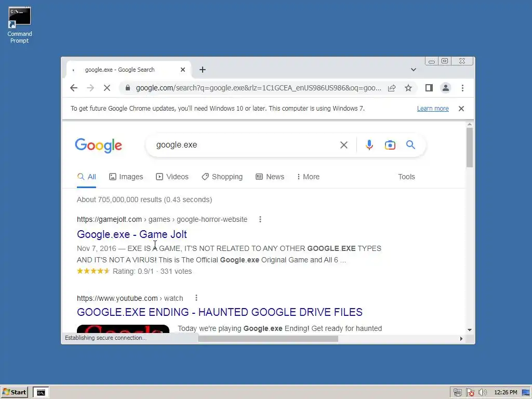
Task: Click Show desktop tray icon
Action: tap(526, 393)
